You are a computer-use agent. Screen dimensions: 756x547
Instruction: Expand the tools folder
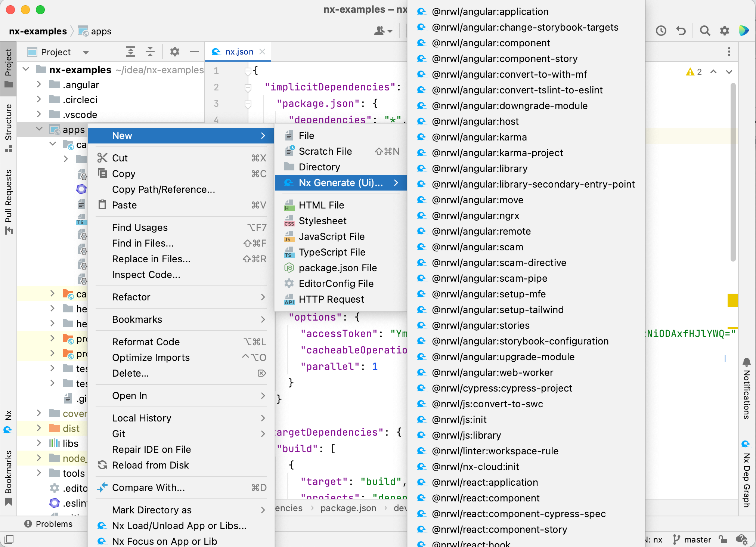coord(39,473)
